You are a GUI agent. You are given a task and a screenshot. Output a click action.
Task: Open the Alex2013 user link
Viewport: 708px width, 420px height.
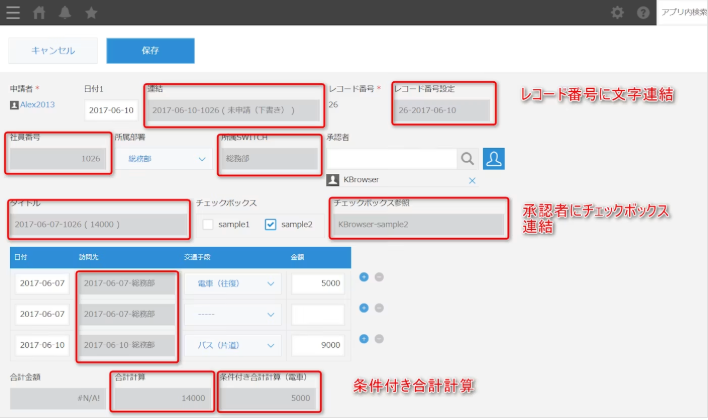(37, 104)
